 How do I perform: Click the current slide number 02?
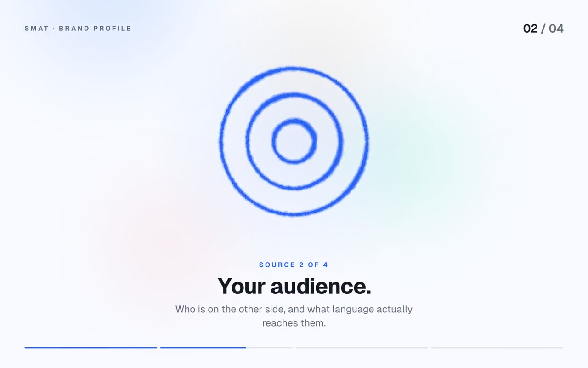(x=530, y=29)
